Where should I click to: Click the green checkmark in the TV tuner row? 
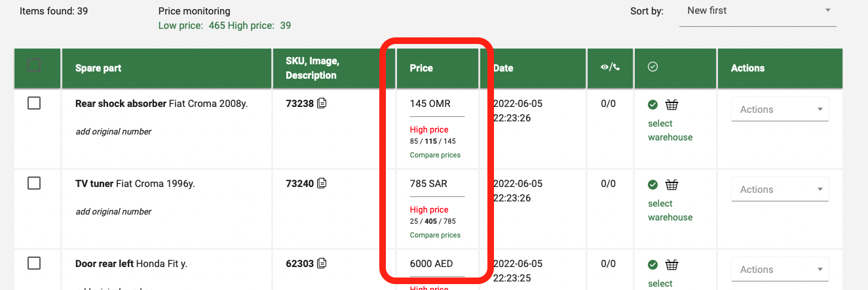(x=652, y=184)
